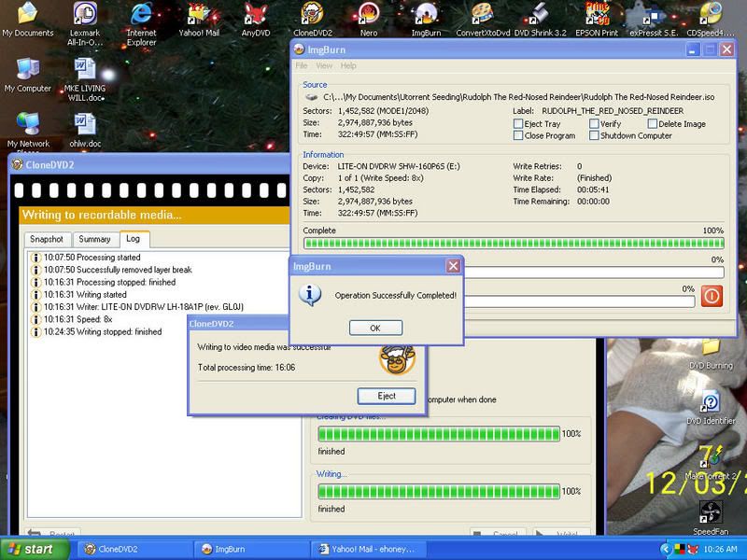Open the File menu in ImgBurn
The height and width of the screenshot is (560, 747).
(x=302, y=65)
